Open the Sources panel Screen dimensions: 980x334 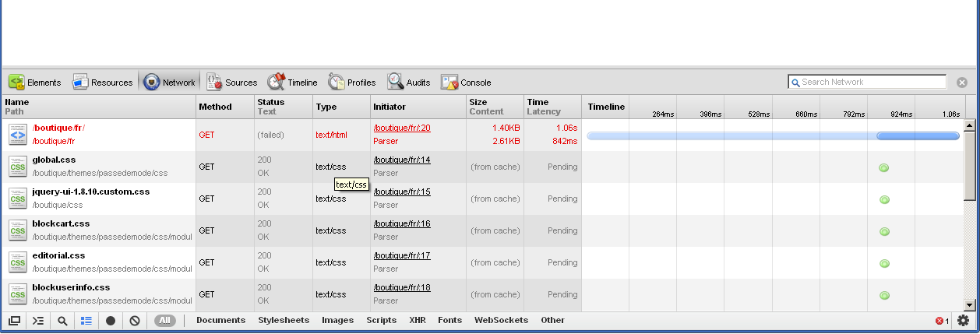click(x=231, y=82)
